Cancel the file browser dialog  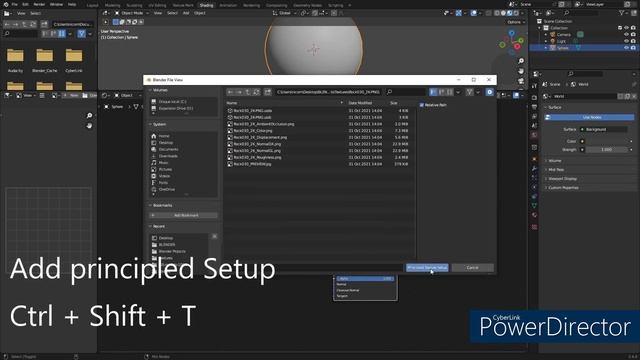(x=472, y=268)
